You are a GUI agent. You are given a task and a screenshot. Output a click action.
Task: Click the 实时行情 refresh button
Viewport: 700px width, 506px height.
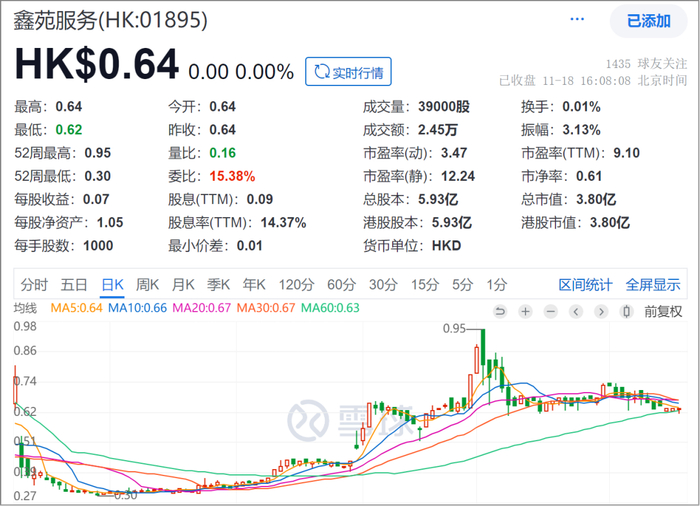tap(348, 71)
